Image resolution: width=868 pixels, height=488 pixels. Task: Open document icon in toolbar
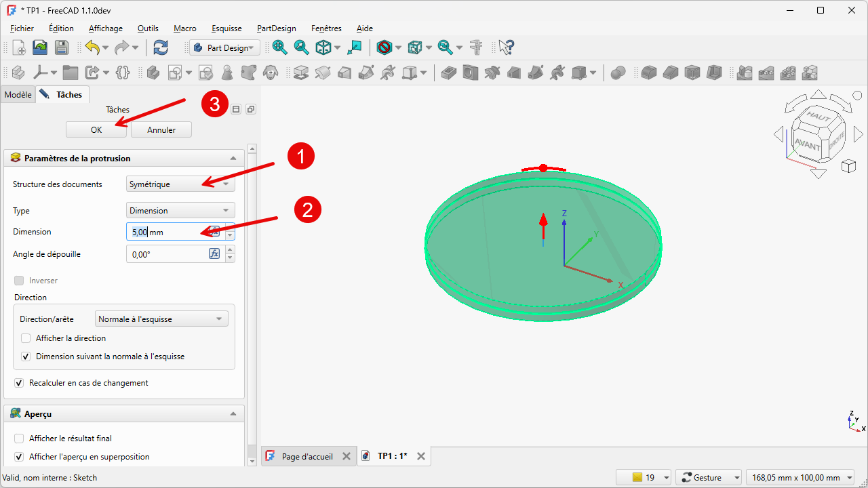[x=41, y=47]
